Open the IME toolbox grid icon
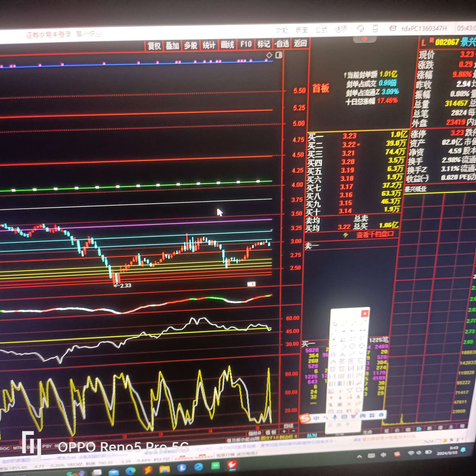 coord(372,416)
